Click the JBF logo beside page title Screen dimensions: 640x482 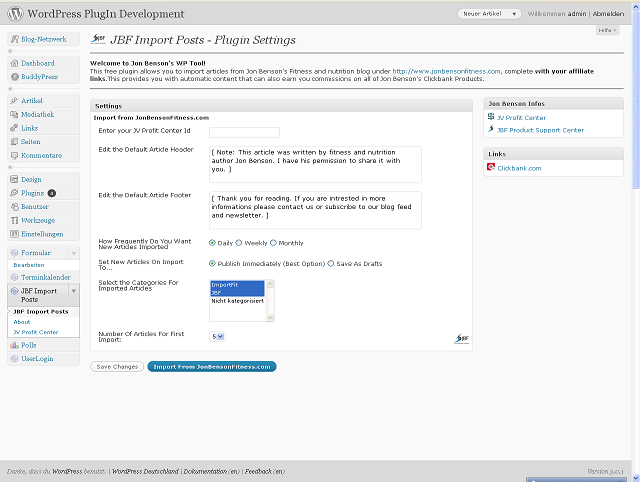point(98,39)
